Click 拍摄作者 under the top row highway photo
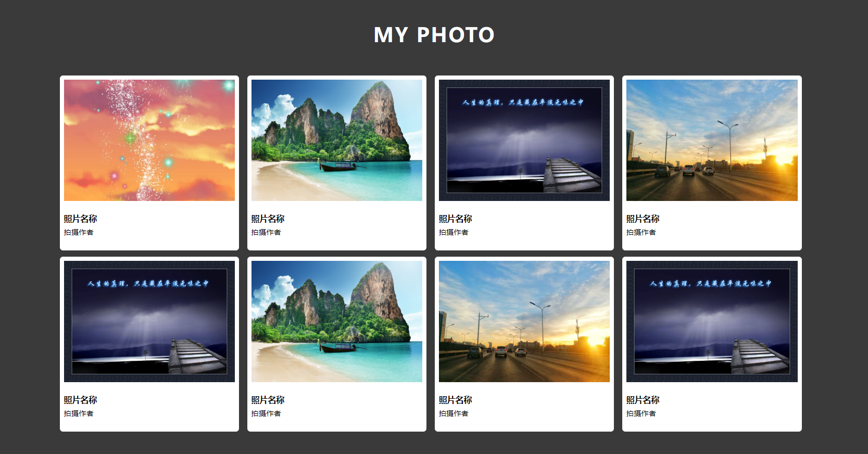Screen dimensions: 868x454 [x=641, y=232]
